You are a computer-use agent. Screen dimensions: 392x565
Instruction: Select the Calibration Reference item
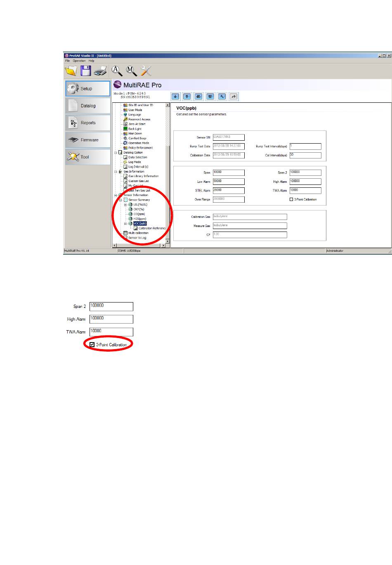pyautogui.click(x=152, y=228)
